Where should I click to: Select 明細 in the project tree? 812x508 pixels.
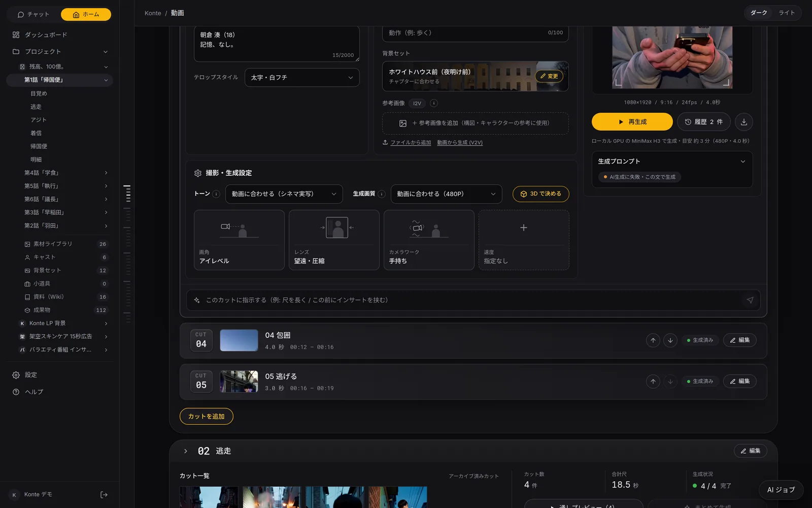coord(36,160)
